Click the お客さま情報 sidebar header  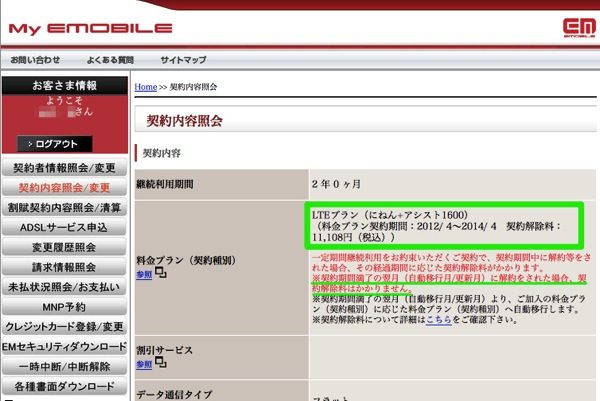(x=65, y=85)
